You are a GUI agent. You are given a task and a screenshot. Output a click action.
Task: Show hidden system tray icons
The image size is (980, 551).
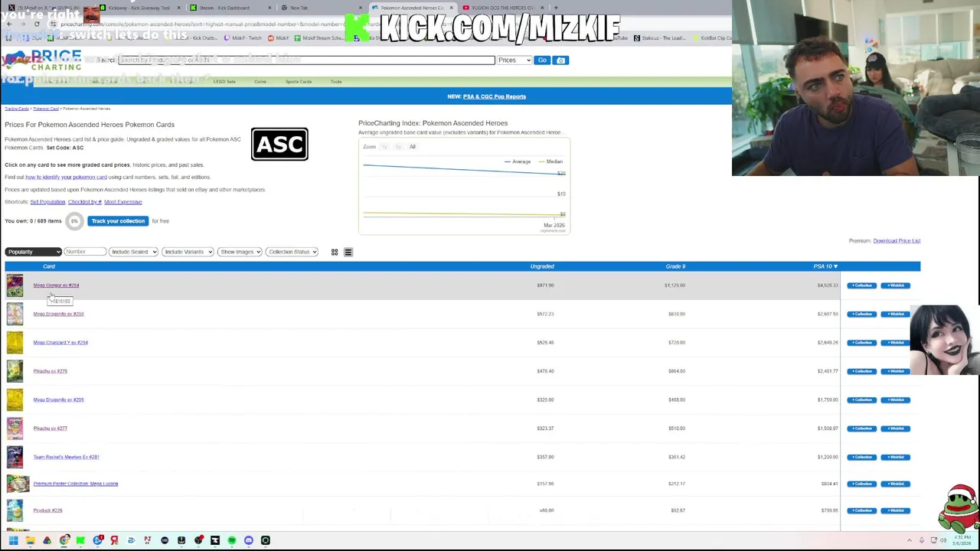pos(910,540)
